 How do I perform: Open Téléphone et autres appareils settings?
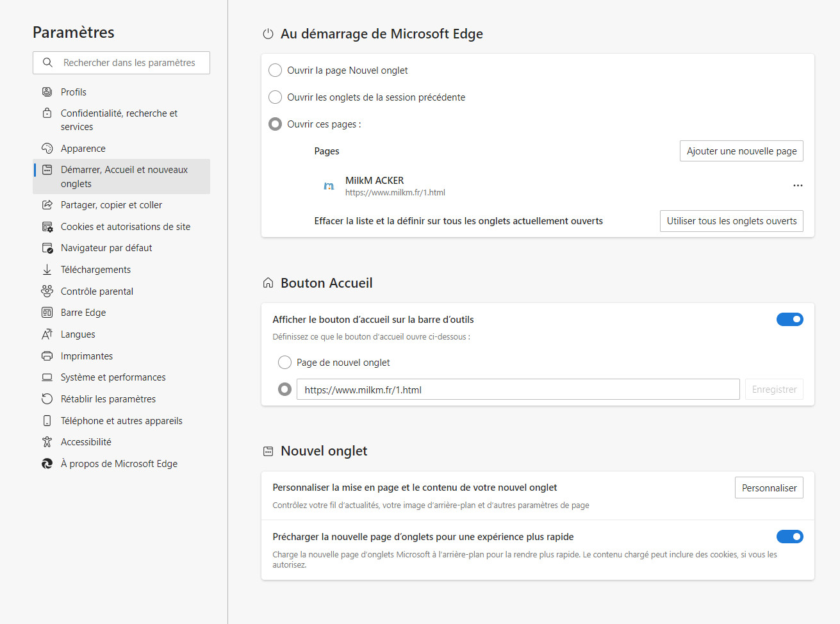tap(121, 420)
